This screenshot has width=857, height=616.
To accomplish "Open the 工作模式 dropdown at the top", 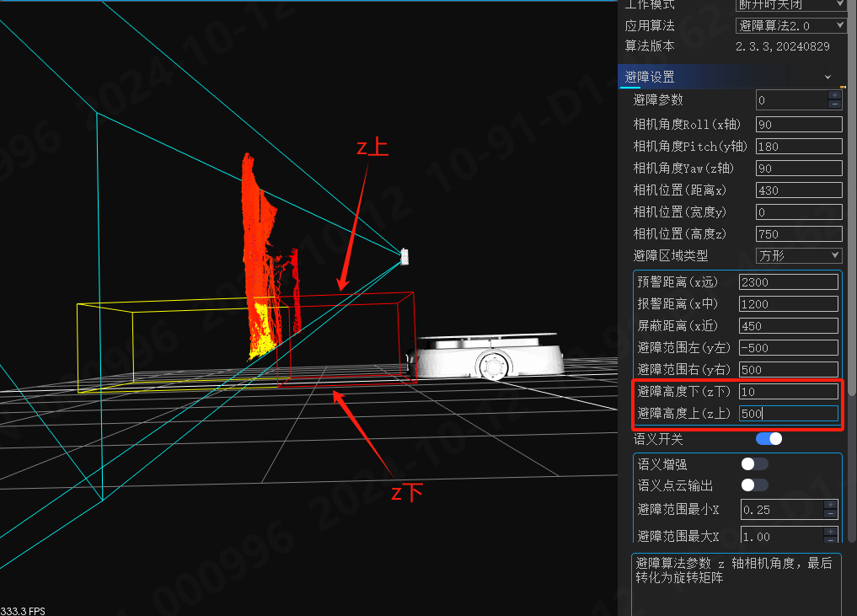I will (791, 4).
